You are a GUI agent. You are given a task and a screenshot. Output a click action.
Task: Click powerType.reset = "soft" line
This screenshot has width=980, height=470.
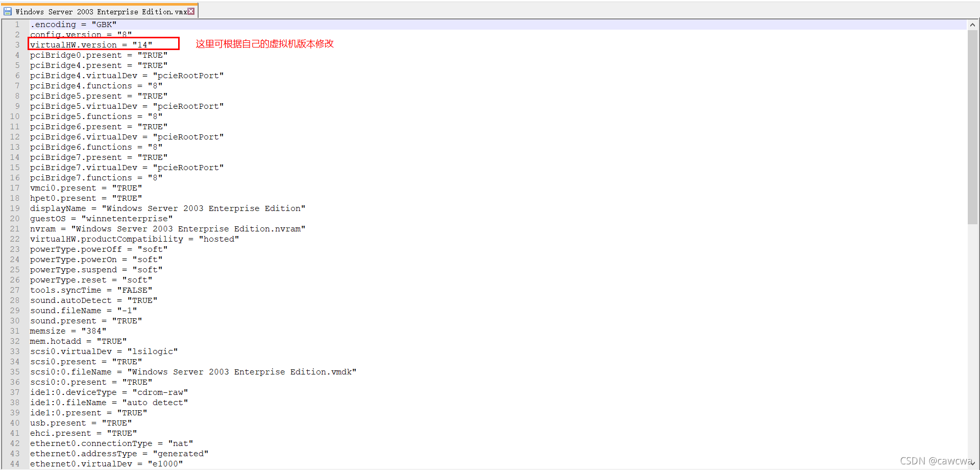click(91, 280)
